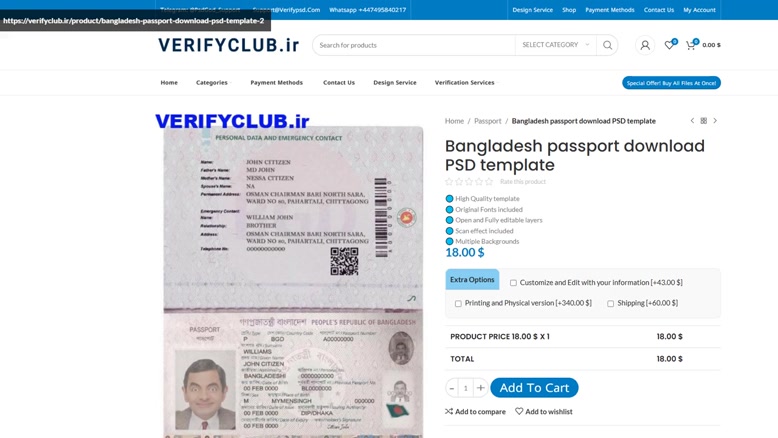Screen dimensions: 778x438
Task: Go to Home in navigation bar
Action: click(169, 82)
